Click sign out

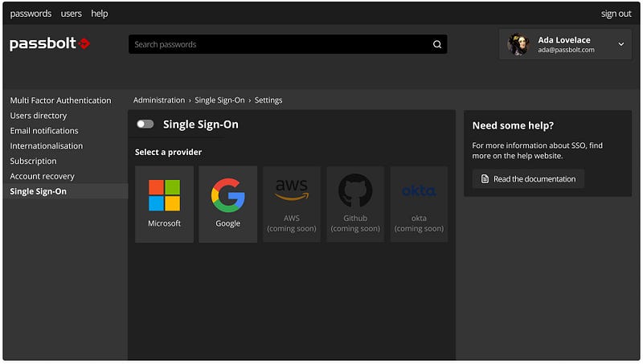click(616, 14)
